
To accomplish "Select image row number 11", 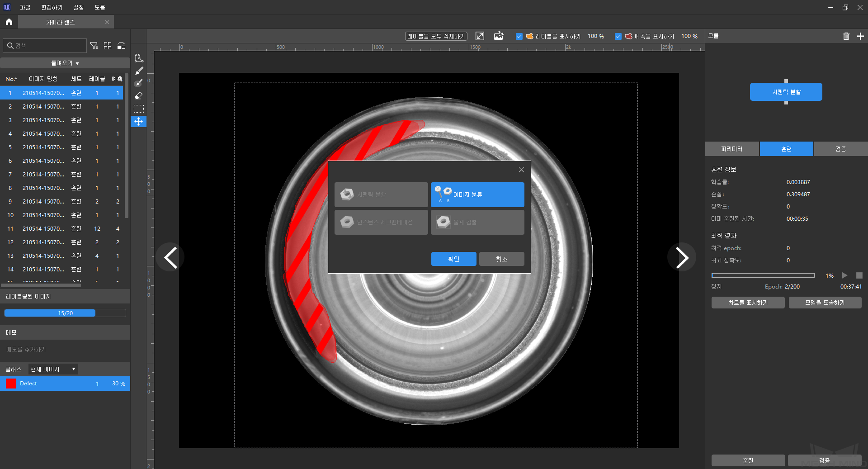I will pyautogui.click(x=61, y=228).
